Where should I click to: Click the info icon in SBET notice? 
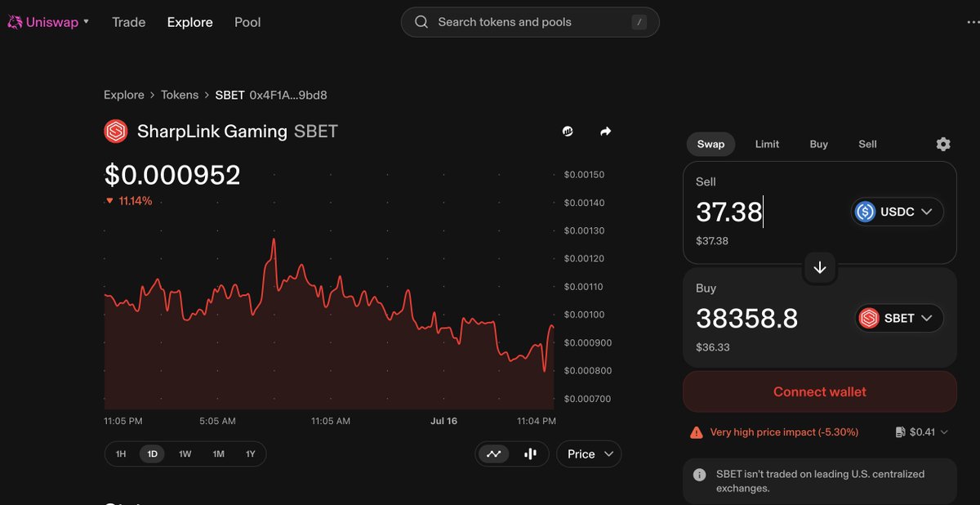tap(700, 475)
